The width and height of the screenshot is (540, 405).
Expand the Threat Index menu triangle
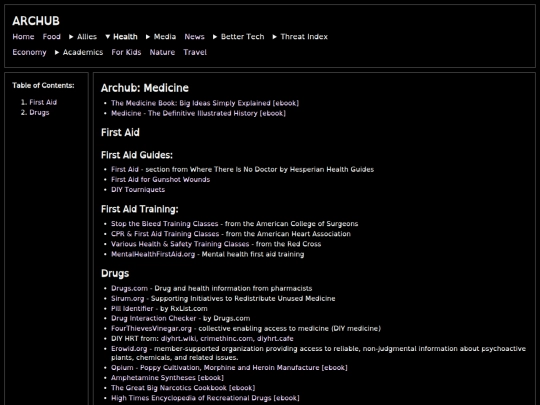tap(274, 37)
